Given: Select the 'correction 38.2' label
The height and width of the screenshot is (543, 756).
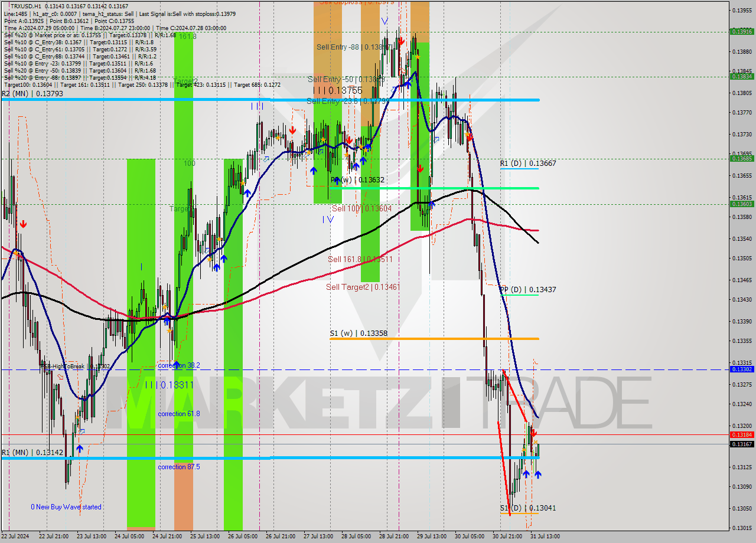Looking at the screenshot, I should [x=179, y=365].
